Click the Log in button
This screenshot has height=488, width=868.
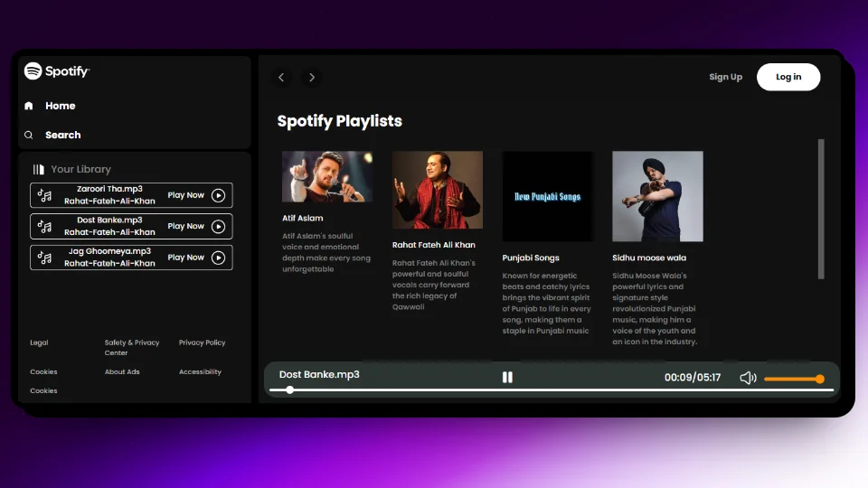[788, 77]
